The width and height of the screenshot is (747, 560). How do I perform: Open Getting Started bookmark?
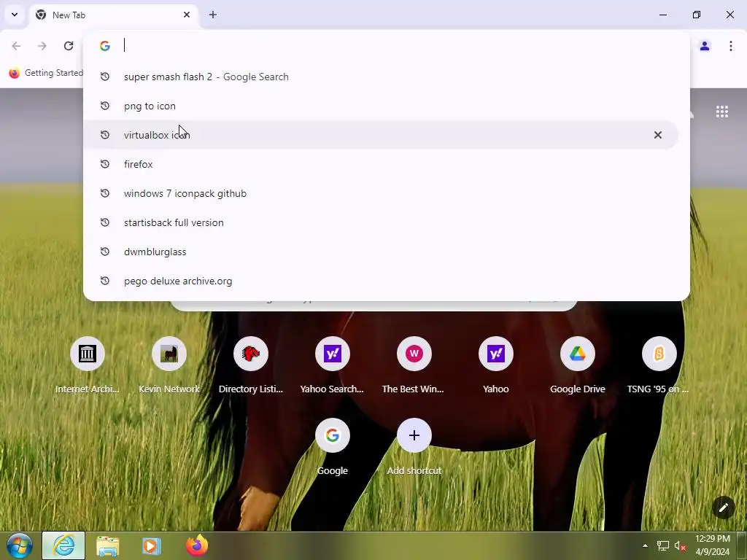[46, 73]
